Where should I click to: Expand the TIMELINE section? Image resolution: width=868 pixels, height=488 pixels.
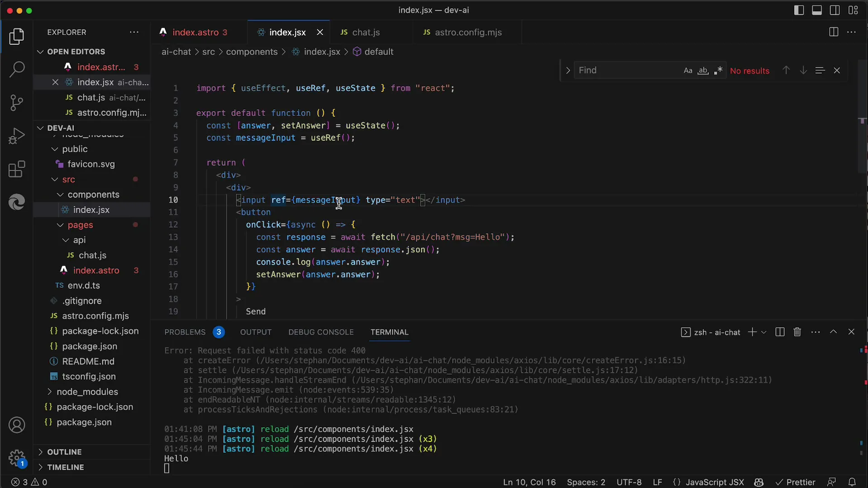click(x=40, y=467)
